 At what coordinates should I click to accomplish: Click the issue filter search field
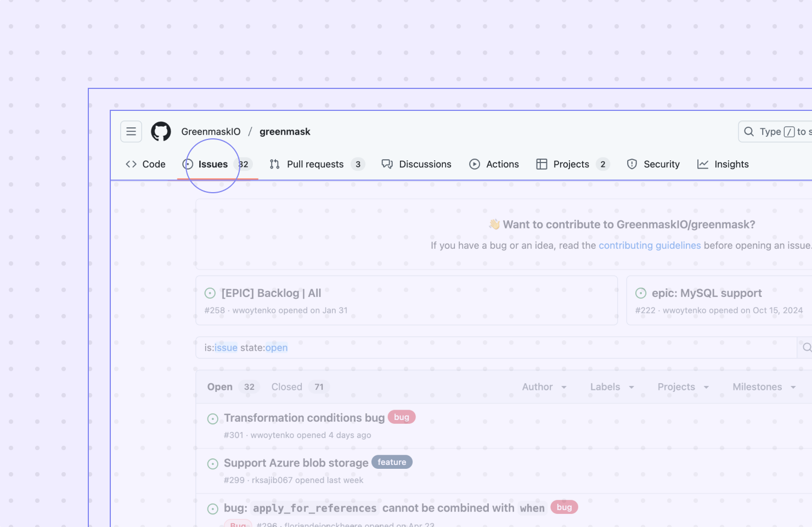pyautogui.click(x=497, y=347)
